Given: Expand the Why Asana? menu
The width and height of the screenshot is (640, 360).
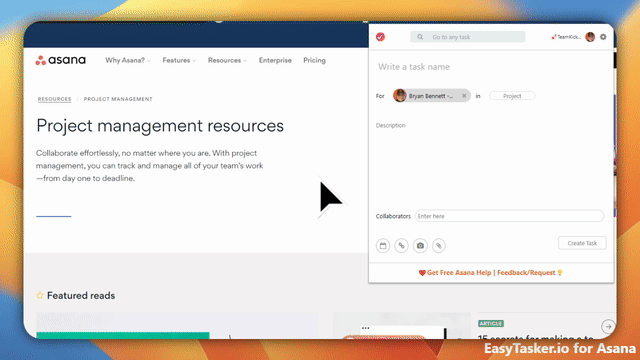Looking at the screenshot, I should (128, 60).
